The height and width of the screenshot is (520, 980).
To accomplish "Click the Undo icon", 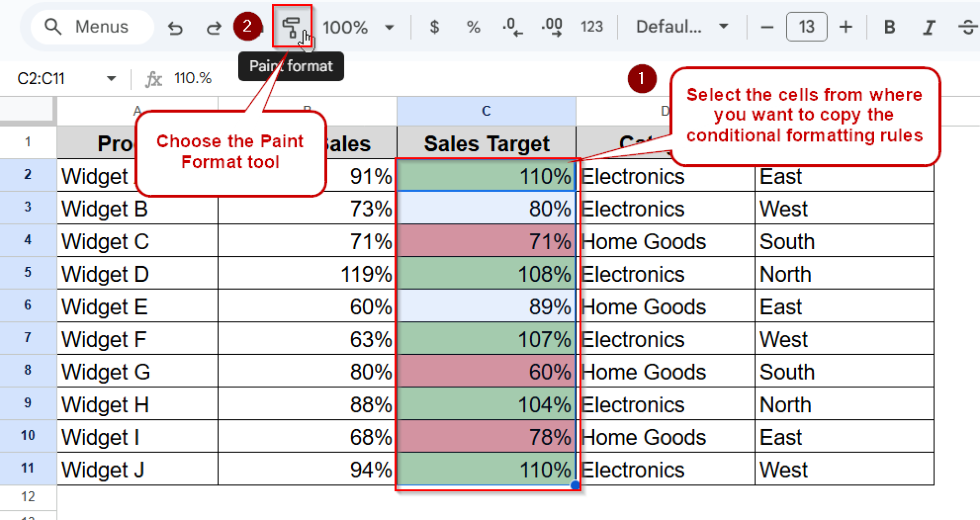I will (176, 27).
